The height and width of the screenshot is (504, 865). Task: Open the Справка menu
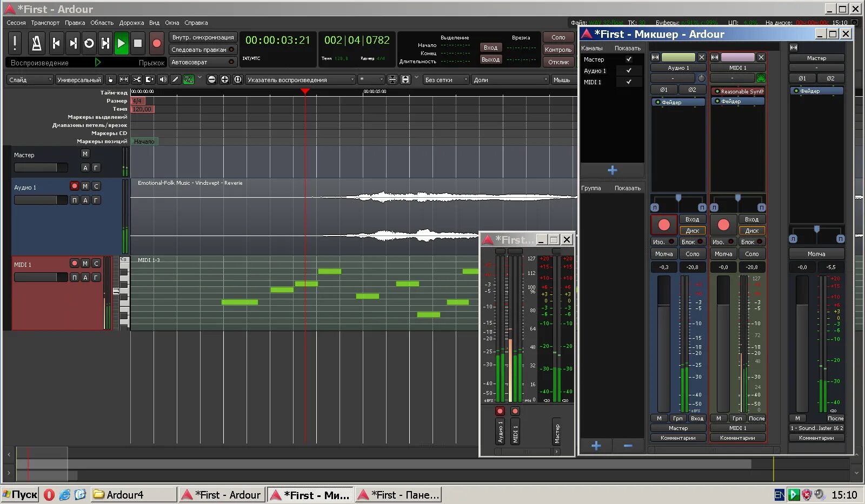[x=196, y=23]
